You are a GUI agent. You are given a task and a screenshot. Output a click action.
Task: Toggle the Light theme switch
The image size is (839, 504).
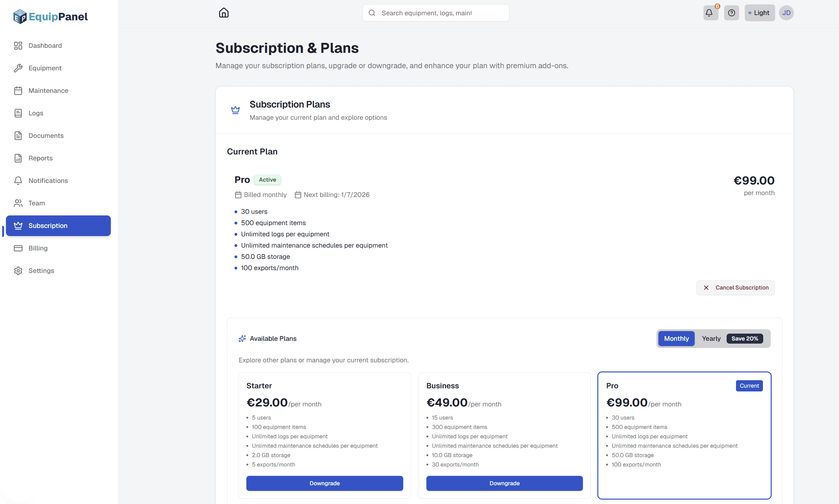759,13
